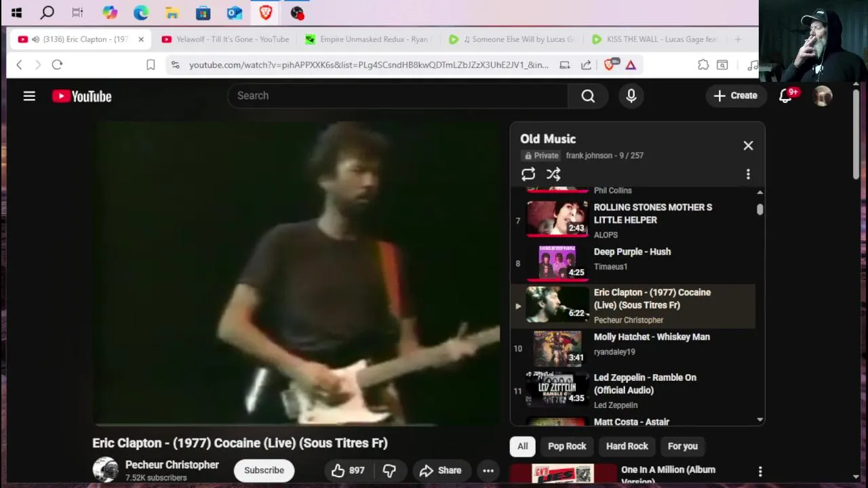Screen dimensions: 868x488
Task: Go back in browser history
Action: tap(19, 65)
